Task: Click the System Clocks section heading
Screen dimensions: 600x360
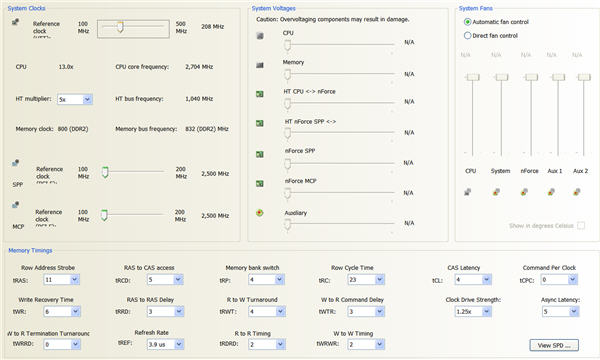Action: [26, 8]
